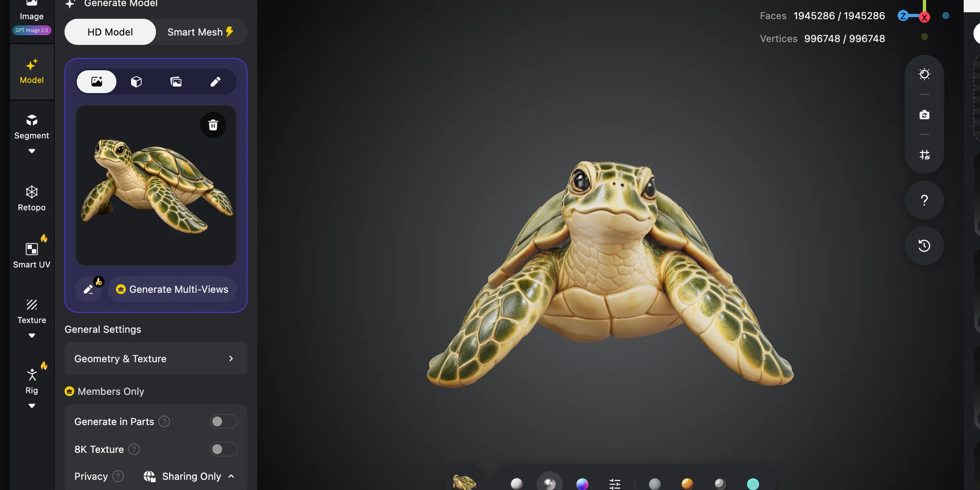The height and width of the screenshot is (490, 980).
Task: Select the white matte material sphere
Action: click(x=517, y=484)
